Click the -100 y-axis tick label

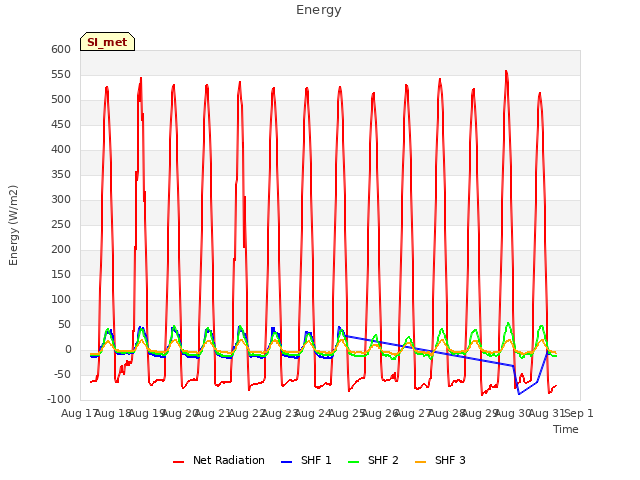click(x=59, y=400)
